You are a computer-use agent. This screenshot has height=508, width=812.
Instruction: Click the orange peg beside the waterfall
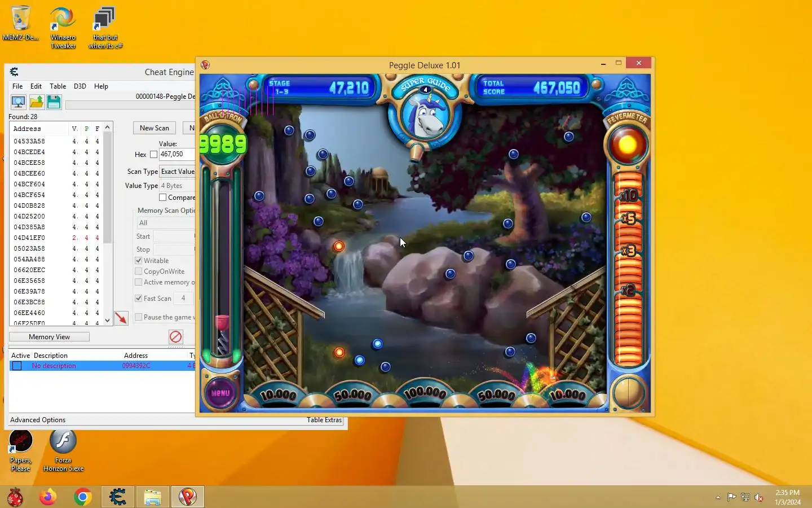pyautogui.click(x=338, y=246)
